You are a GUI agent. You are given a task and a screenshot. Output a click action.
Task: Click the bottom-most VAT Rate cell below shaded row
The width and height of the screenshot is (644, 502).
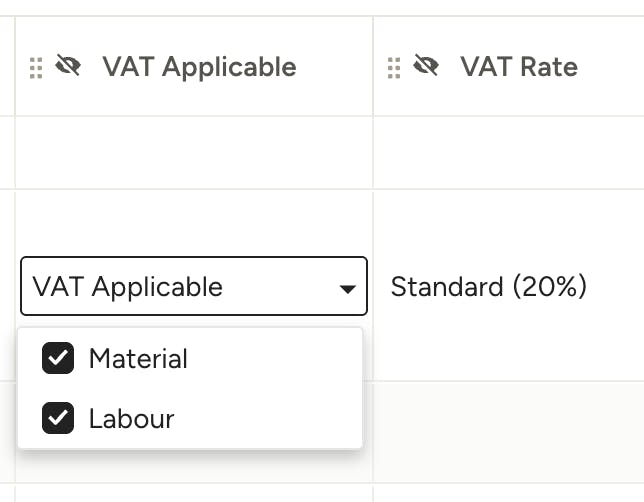509,493
